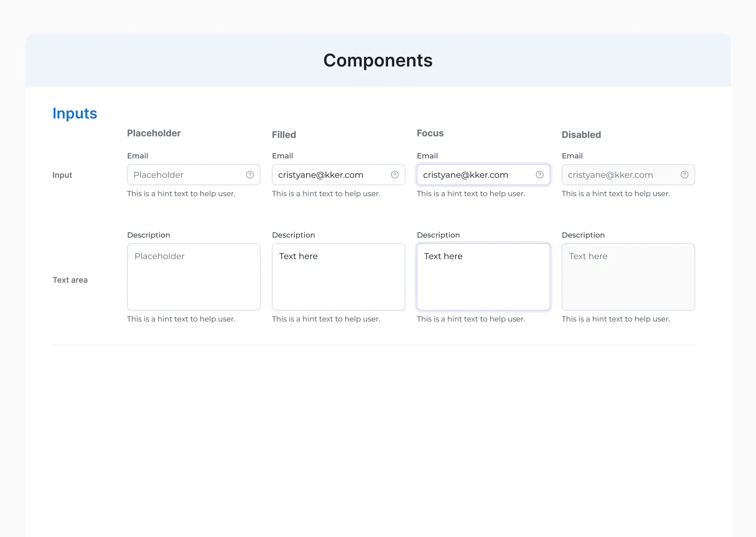Viewport: 756px width, 537px height.
Task: Click the Filled email field with cristyane@kker.com
Action: coord(338,175)
